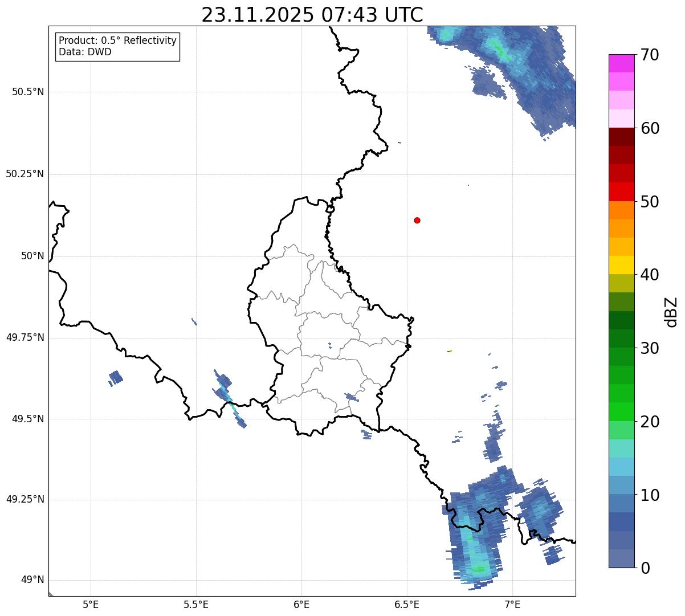Click the title 23.11.2025 07:43 UTC
Image resolution: width=685 pixels, height=616 pixels.
click(312, 15)
